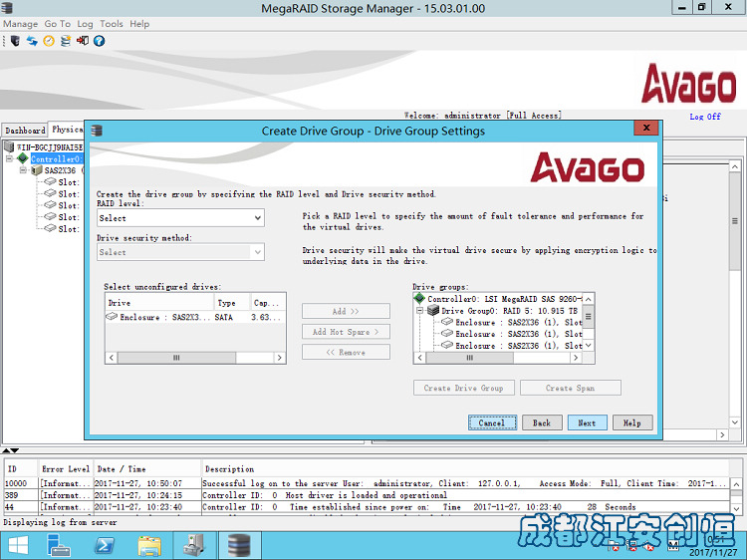Click the Drive groups vertical scroll down arrow
Image resolution: width=747 pixels, height=560 pixels.
click(x=589, y=345)
